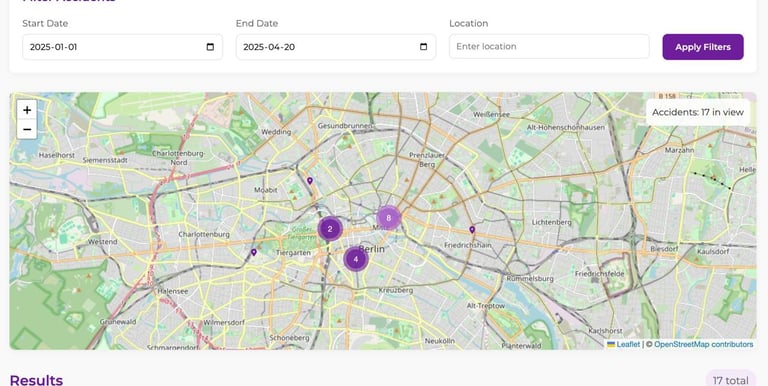Click the Berlin city label on map
Screen dimensions: 768x386
coord(372,249)
